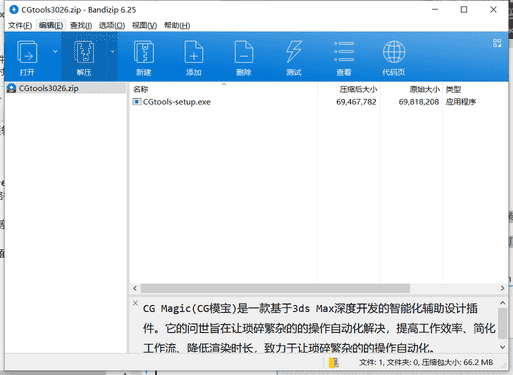Viewport: 513px width, 375px height.
Task: Click the comment panel scroll-down arrow
Action: (502, 347)
